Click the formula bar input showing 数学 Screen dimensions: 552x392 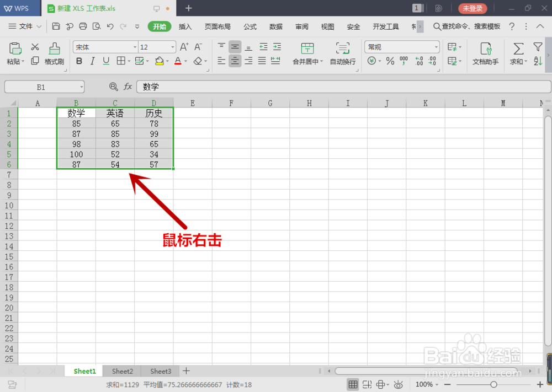click(343, 87)
